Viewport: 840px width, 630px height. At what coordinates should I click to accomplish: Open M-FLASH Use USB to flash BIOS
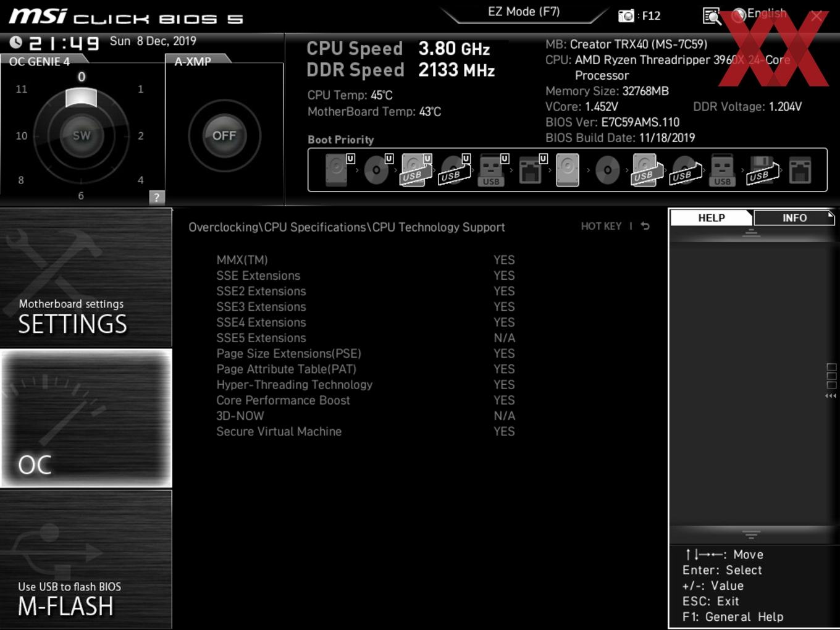pos(86,560)
